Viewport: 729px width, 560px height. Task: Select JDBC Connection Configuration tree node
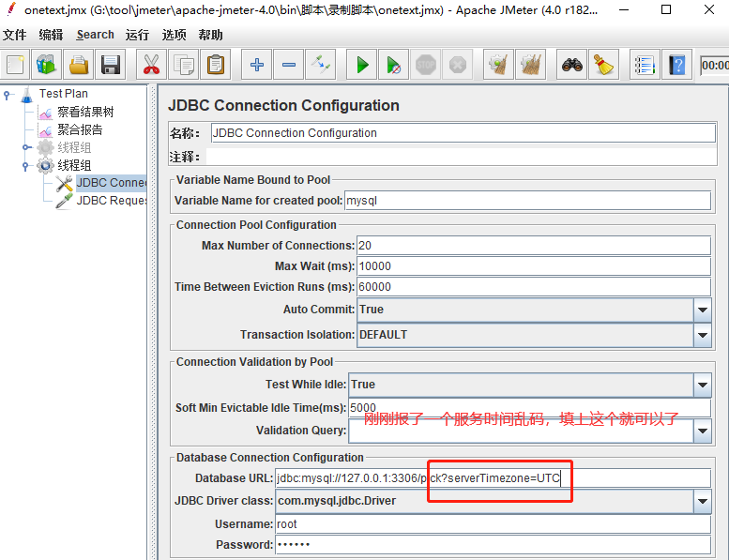tap(111, 183)
